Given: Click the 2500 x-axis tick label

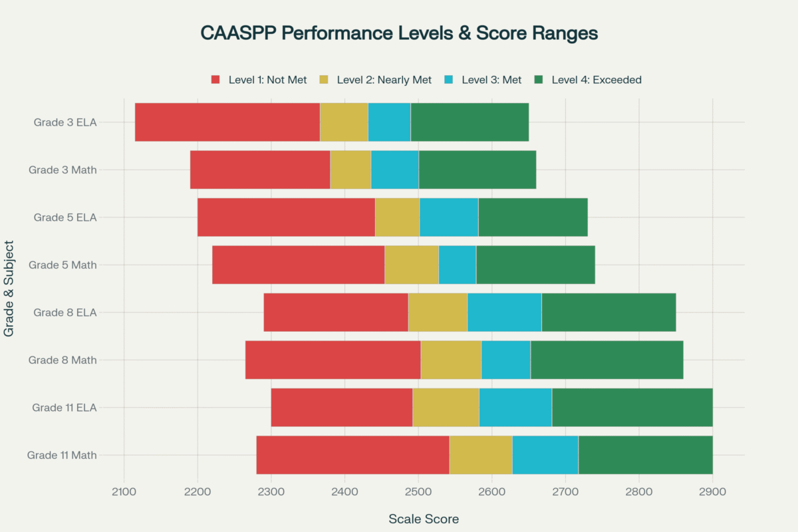Looking at the screenshot, I should (418, 493).
